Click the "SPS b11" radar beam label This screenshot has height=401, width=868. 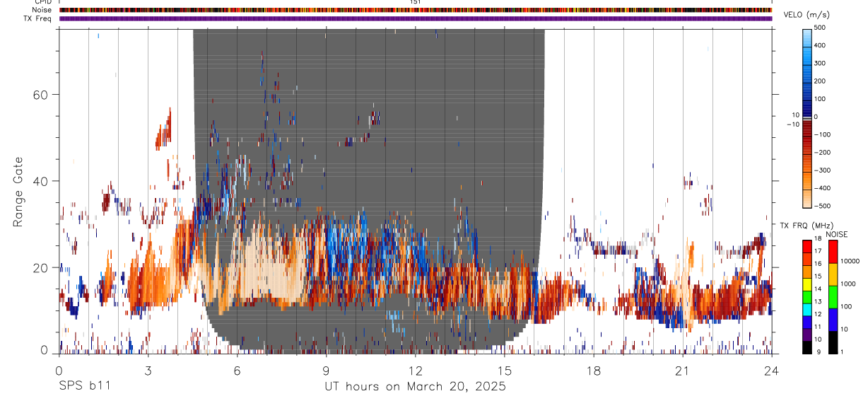click(83, 386)
